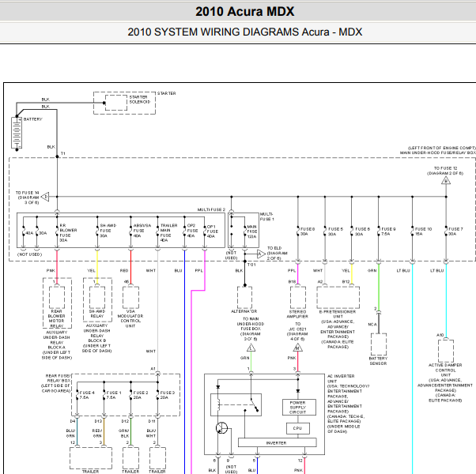
Task: Click the FUSE 7 30A label
Action: click(x=455, y=231)
